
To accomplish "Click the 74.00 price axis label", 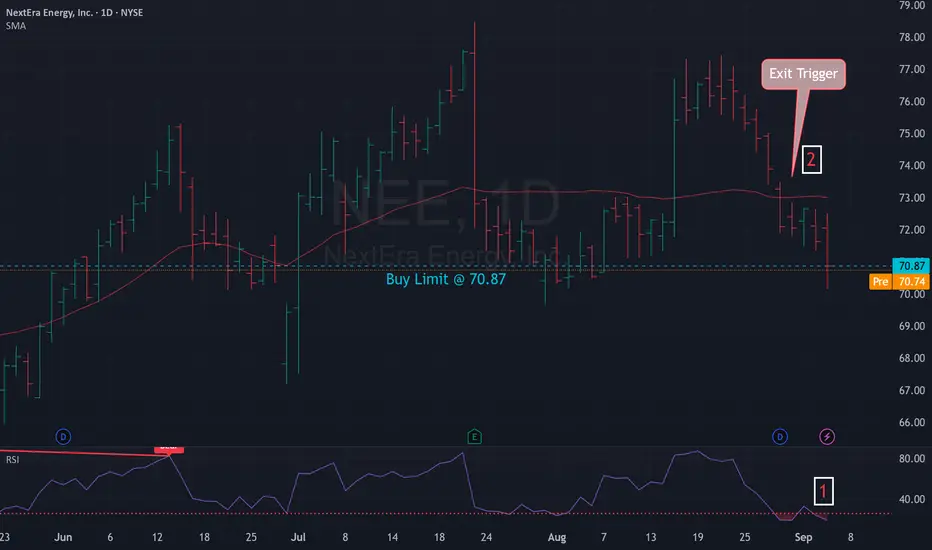I will pos(912,165).
